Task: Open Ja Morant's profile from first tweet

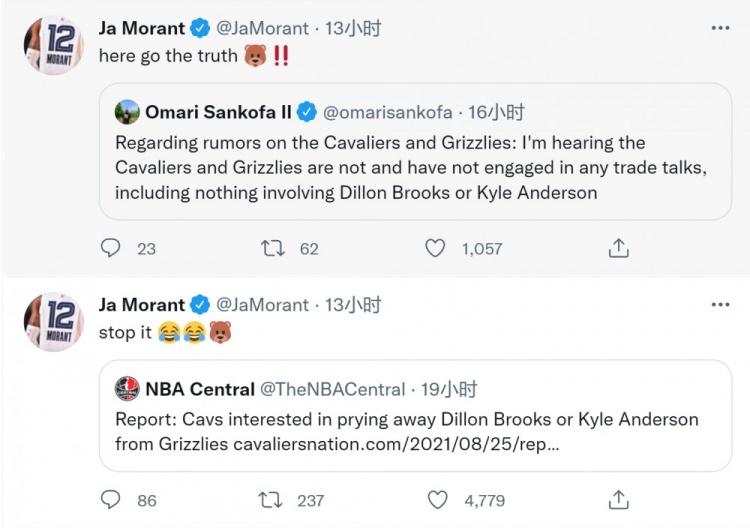Action: pyautogui.click(x=141, y=29)
